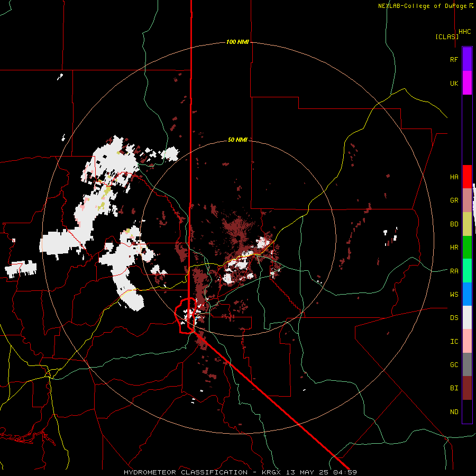Click the BI dark red legend swatch
476x476 pixels.
467,388
